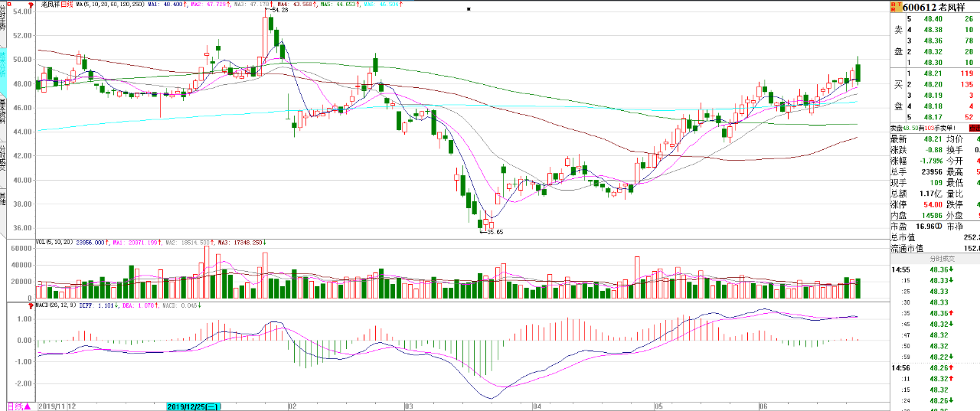Open the MA(5,10,20,60,120,250) indicator parameters

pyautogui.click(x=109, y=5)
